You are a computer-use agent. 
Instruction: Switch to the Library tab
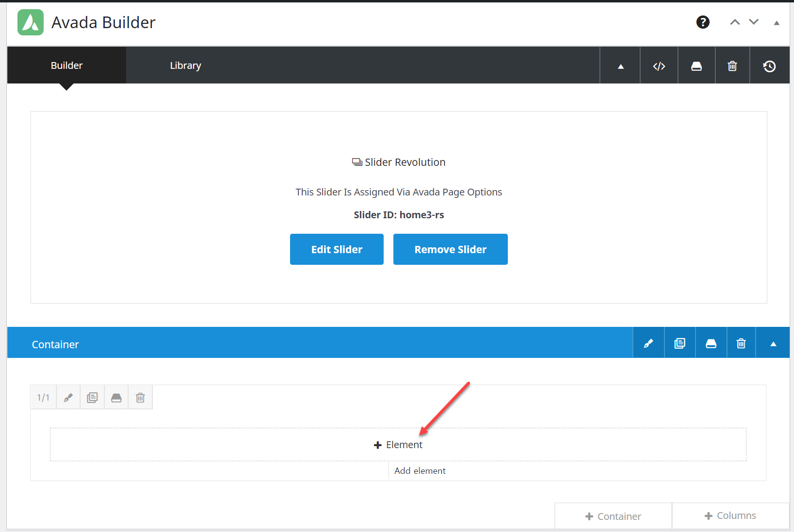pos(185,65)
